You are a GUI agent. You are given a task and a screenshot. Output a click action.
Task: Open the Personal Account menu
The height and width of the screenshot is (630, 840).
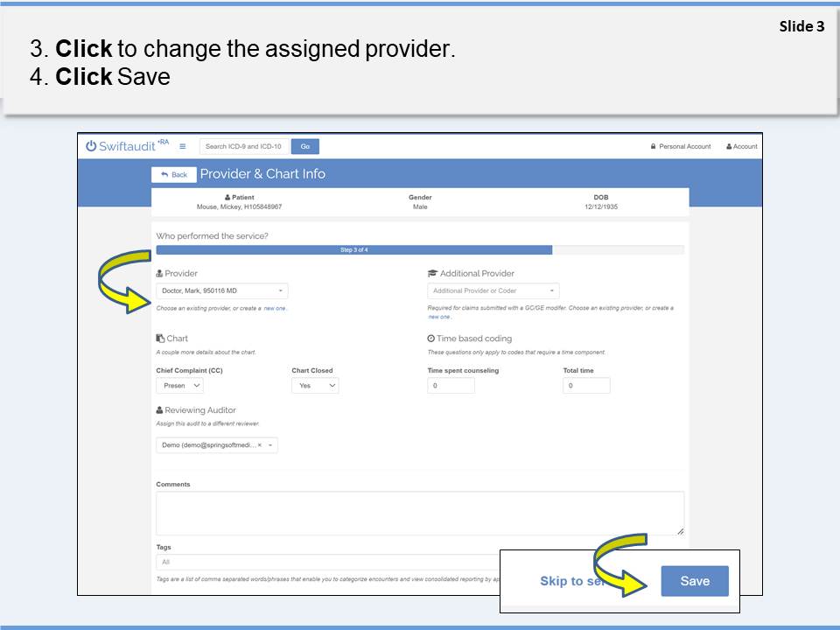pyautogui.click(x=681, y=146)
